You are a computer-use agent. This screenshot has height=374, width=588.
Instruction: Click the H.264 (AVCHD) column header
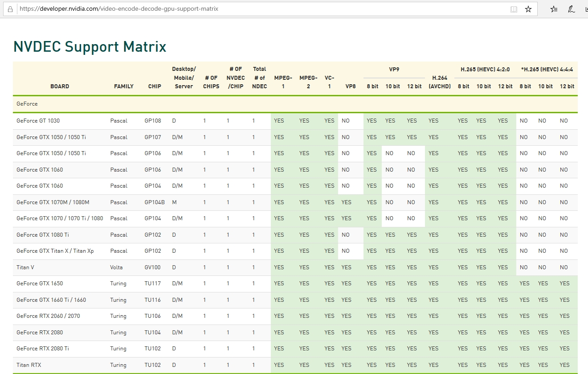pos(440,82)
